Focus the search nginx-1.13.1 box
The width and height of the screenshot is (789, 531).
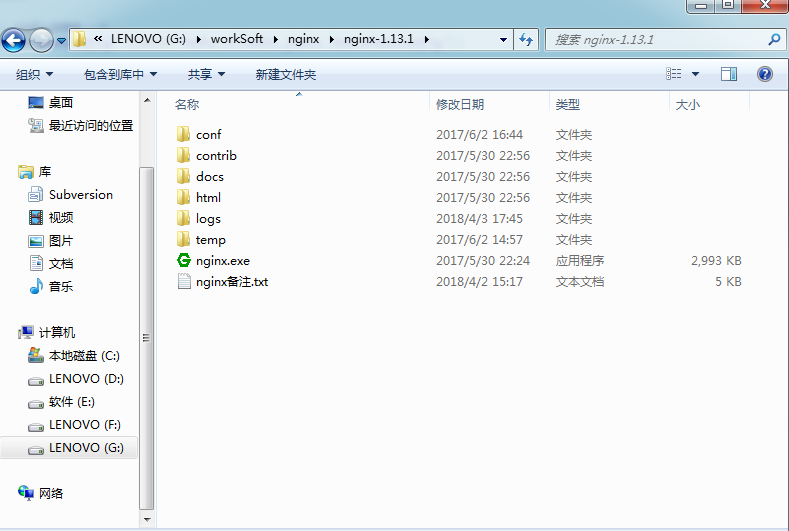(664, 39)
